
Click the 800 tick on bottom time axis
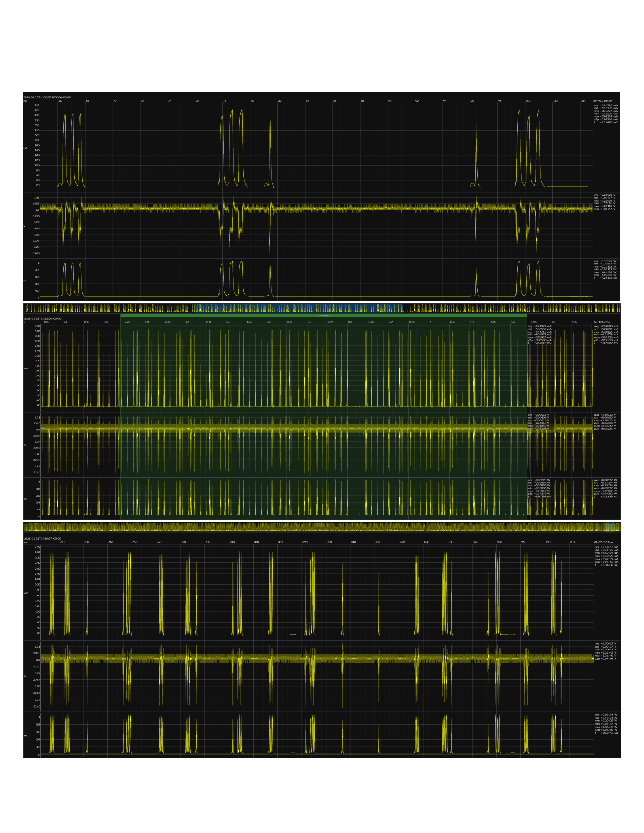256,542
